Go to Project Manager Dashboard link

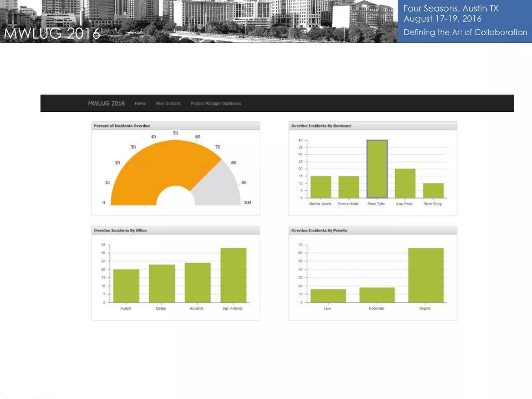(x=216, y=103)
